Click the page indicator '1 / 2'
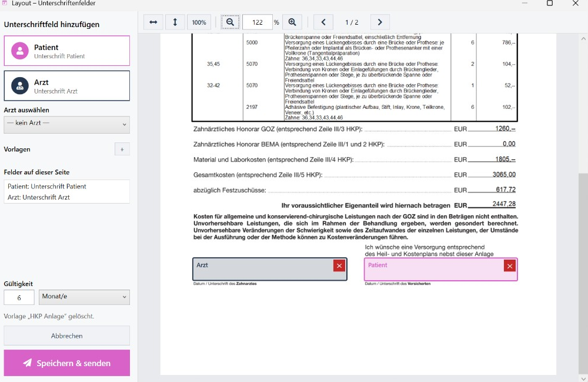This screenshot has width=588, height=382. [x=352, y=22]
